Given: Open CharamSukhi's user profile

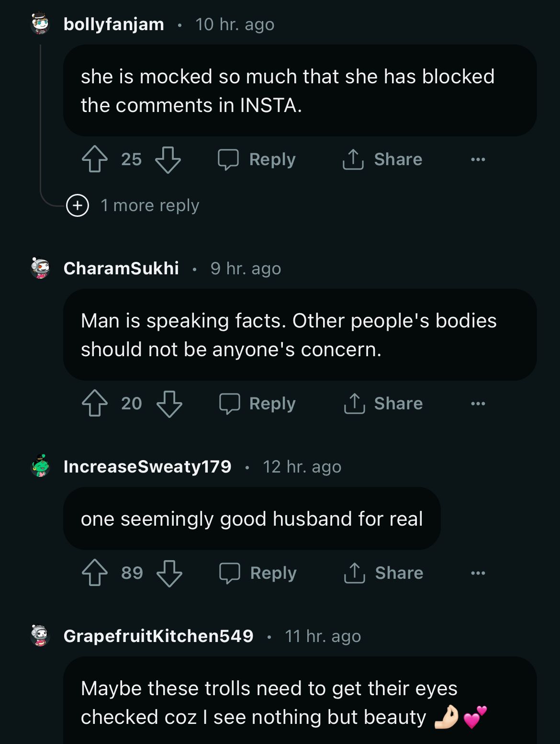Looking at the screenshot, I should point(121,268).
